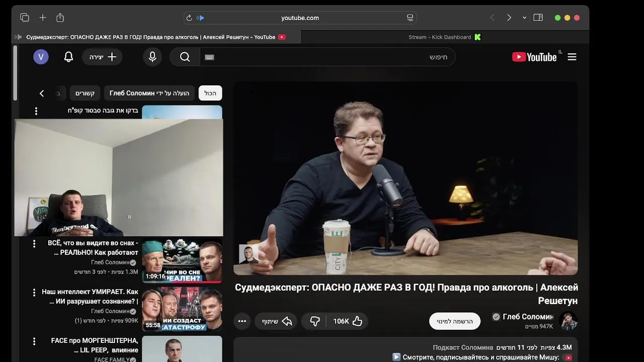Go forward in browser history
Screen dimensions: 644x362
(x=509, y=18)
